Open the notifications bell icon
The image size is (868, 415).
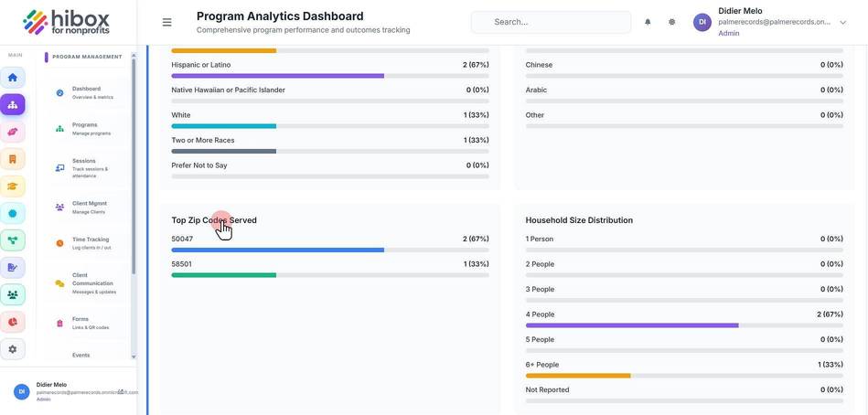click(x=648, y=22)
